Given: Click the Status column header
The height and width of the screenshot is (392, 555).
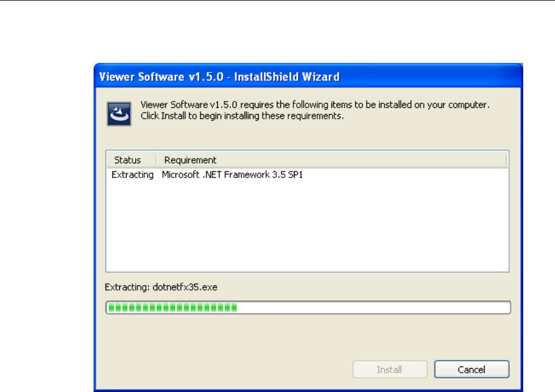Looking at the screenshot, I should point(131,160).
